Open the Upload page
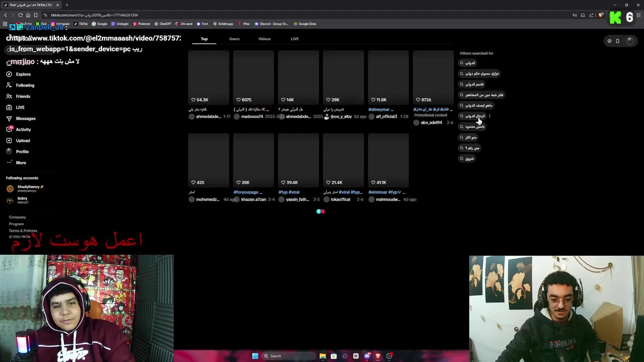Image resolution: width=644 pixels, height=362 pixels. pyautogui.click(x=18, y=141)
